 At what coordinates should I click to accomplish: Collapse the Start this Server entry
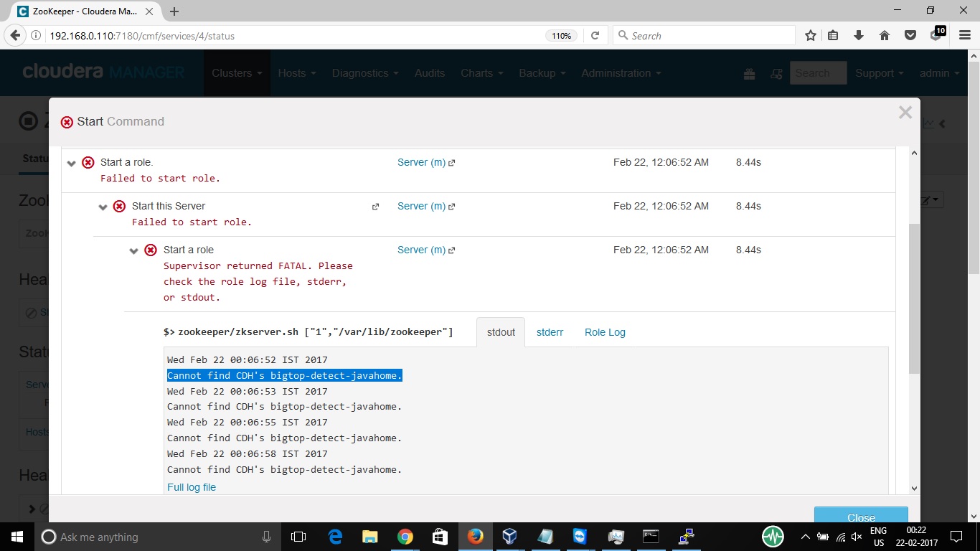[103, 206]
